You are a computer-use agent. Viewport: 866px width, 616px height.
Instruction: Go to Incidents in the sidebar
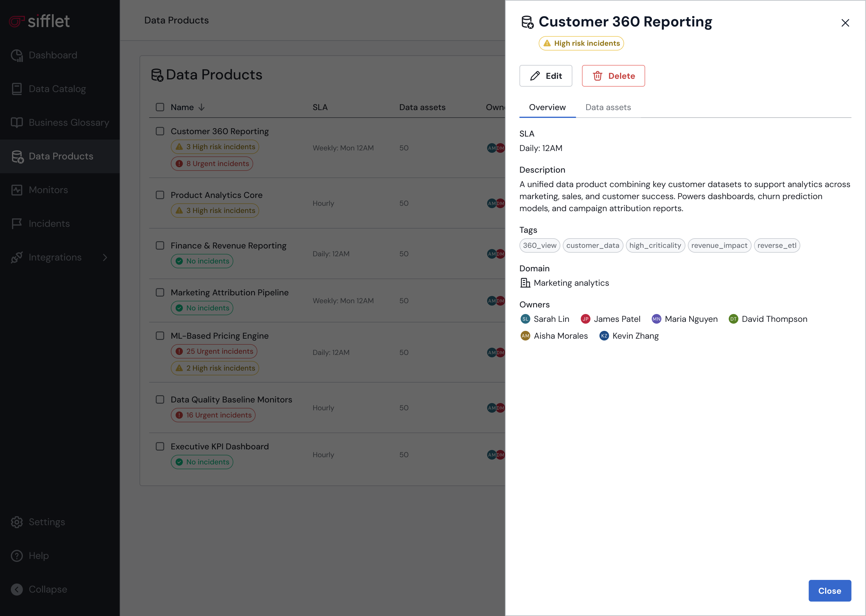60,224
